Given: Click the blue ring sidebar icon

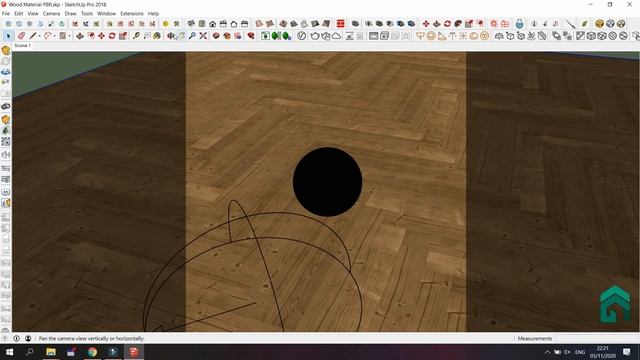Looking at the screenshot, I should point(6,72).
